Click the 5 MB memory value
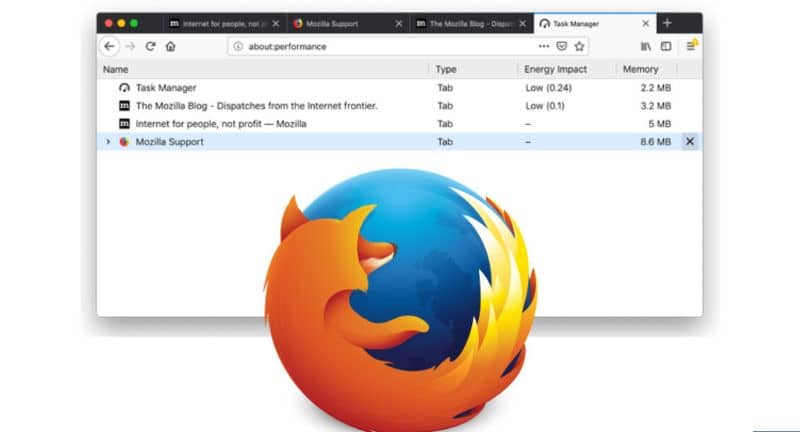Image resolution: width=800 pixels, height=432 pixels. pos(660,123)
